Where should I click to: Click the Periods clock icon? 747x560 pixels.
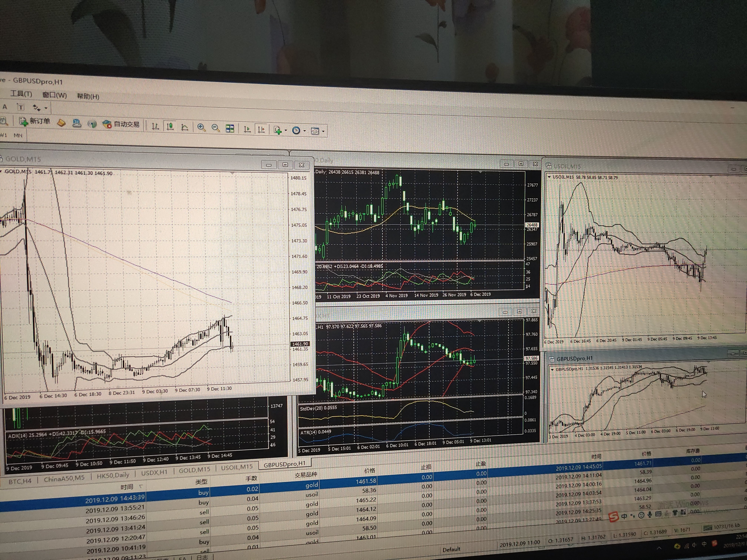point(296,131)
